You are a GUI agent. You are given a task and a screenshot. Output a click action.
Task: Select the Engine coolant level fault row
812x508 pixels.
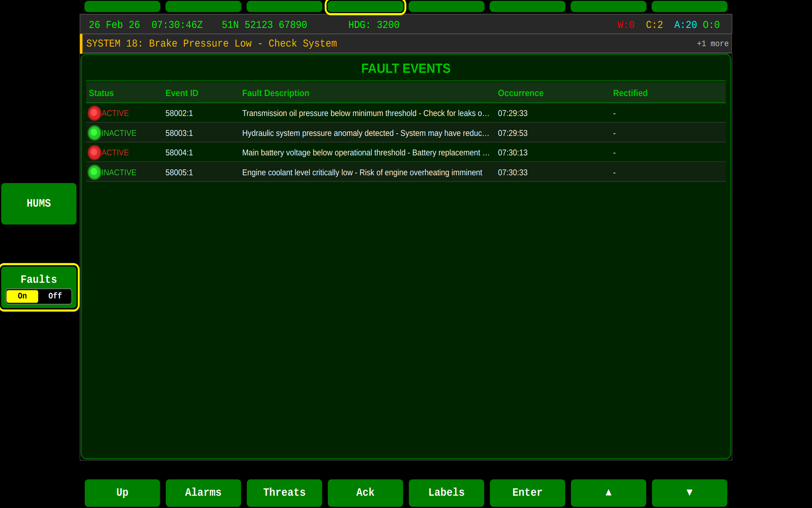pyautogui.click(x=362, y=172)
